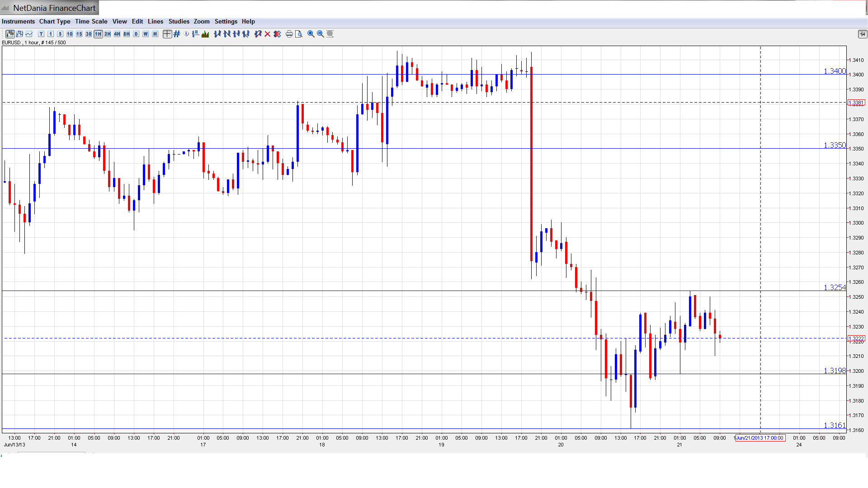
Task: Select the 1H time scale button
Action: [x=98, y=34]
